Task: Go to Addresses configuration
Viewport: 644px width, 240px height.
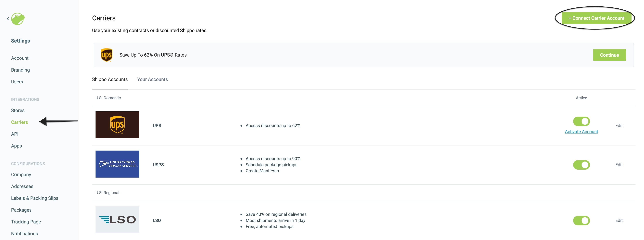Action: click(x=22, y=186)
